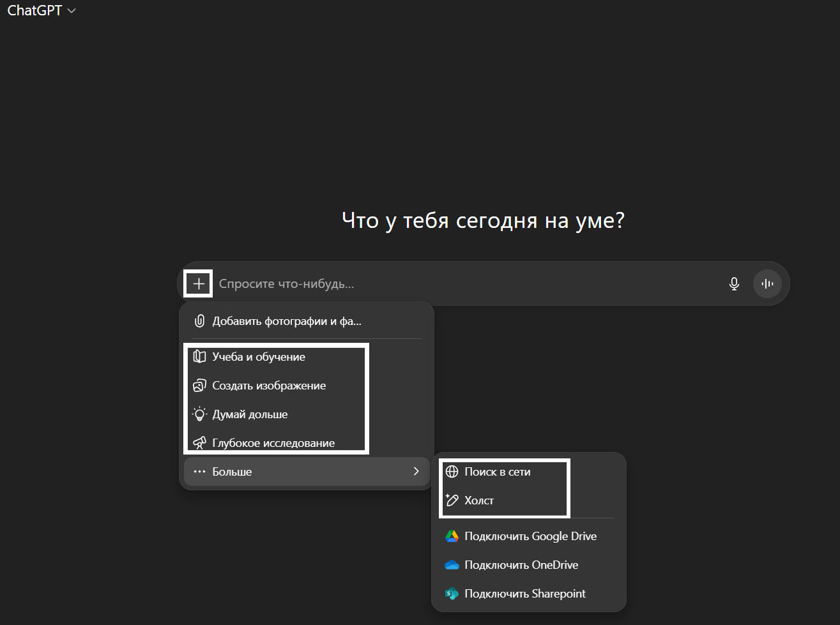This screenshot has height=625, width=840.
Task: Open the ChatGPT model selector dropdown
Action: (x=42, y=11)
